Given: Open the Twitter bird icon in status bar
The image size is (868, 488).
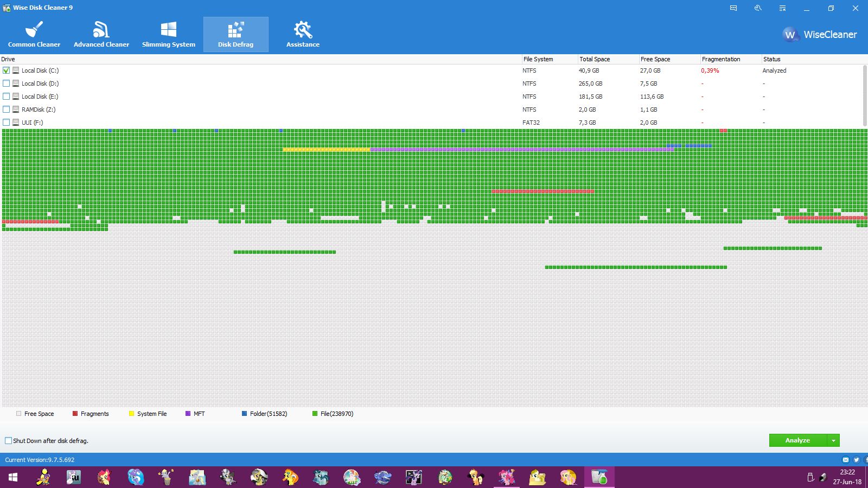Looking at the screenshot, I should (x=857, y=460).
